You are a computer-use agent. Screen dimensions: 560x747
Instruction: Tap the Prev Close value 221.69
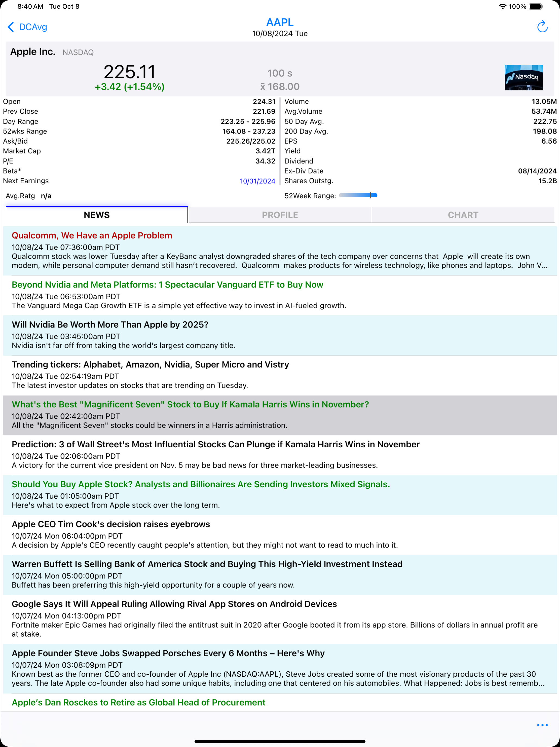pyautogui.click(x=264, y=112)
